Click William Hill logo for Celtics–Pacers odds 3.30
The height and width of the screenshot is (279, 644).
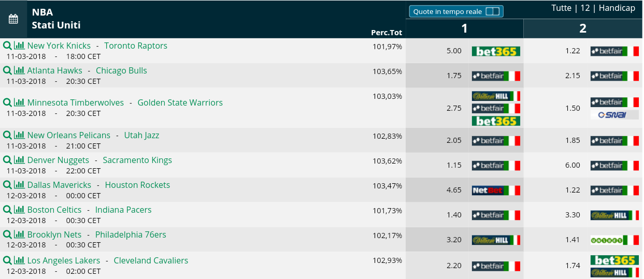614,215
